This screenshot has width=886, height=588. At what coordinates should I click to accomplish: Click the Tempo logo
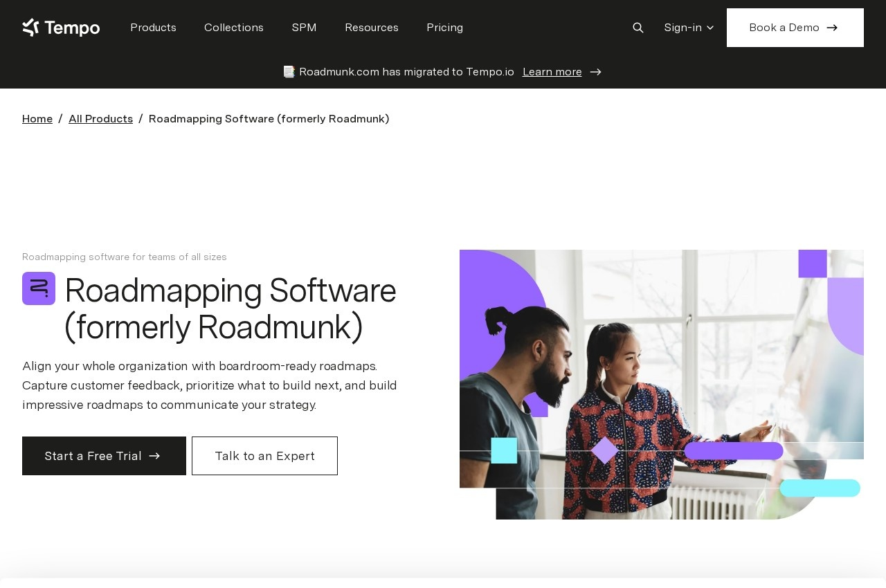[x=61, y=28]
